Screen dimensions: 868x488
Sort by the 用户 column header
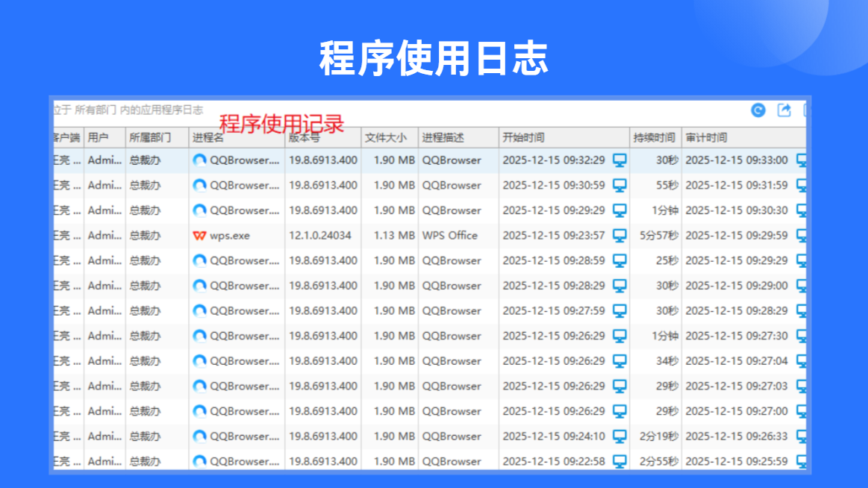104,138
